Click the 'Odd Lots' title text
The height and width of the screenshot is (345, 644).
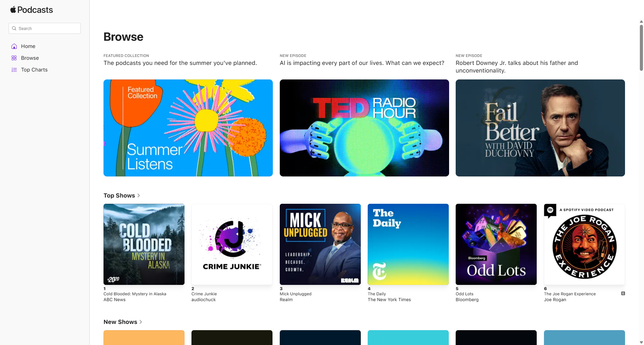point(465,294)
